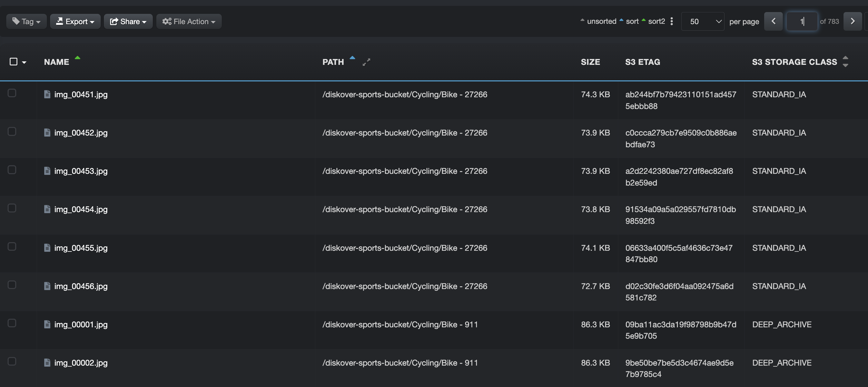Open the sort options three-dot menu

click(671, 21)
